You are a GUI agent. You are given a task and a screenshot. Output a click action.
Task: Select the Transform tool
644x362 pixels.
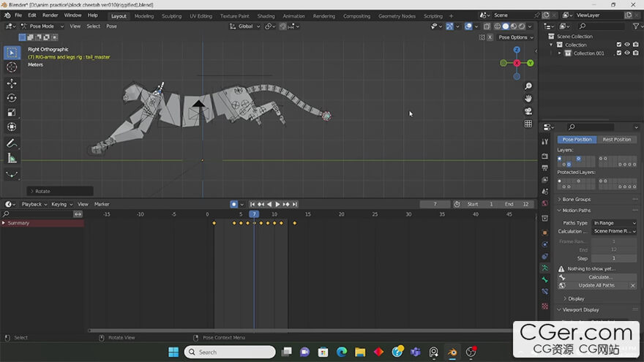click(12, 127)
